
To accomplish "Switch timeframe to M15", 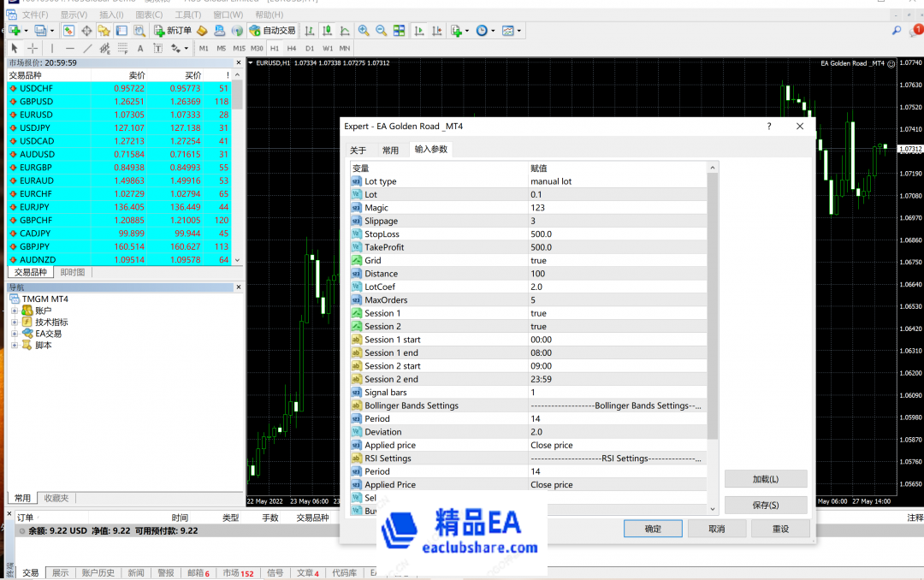I will point(239,48).
